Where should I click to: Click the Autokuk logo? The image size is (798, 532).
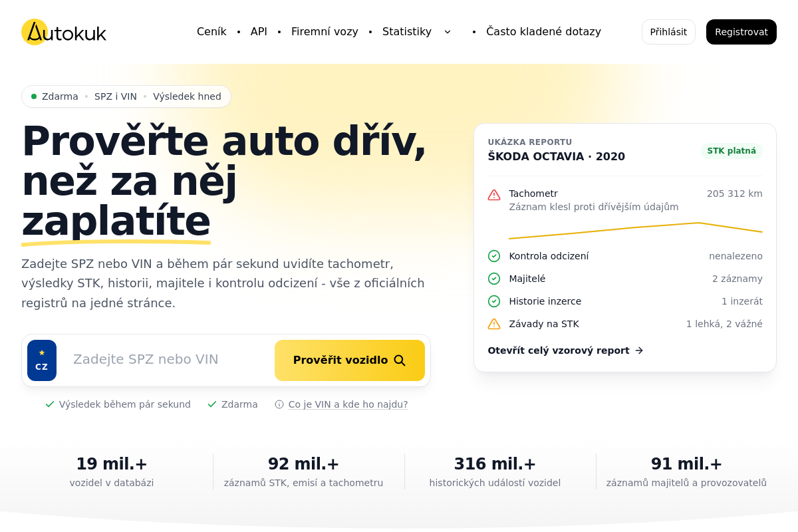point(64,32)
